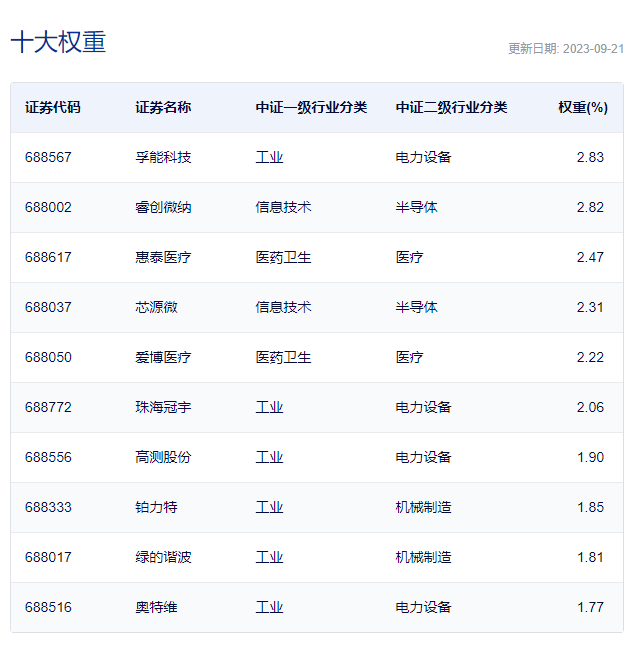Click the name 高测股份

coord(163,457)
